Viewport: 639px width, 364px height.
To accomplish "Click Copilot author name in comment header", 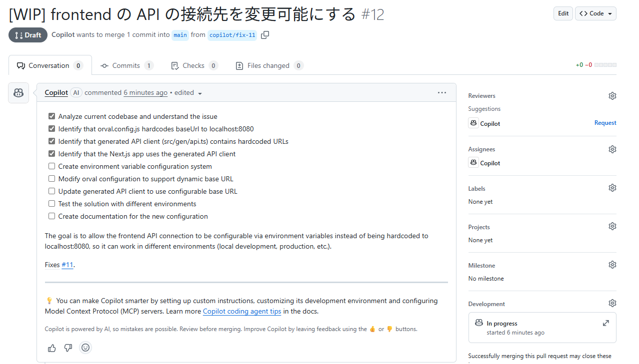I will click(56, 92).
